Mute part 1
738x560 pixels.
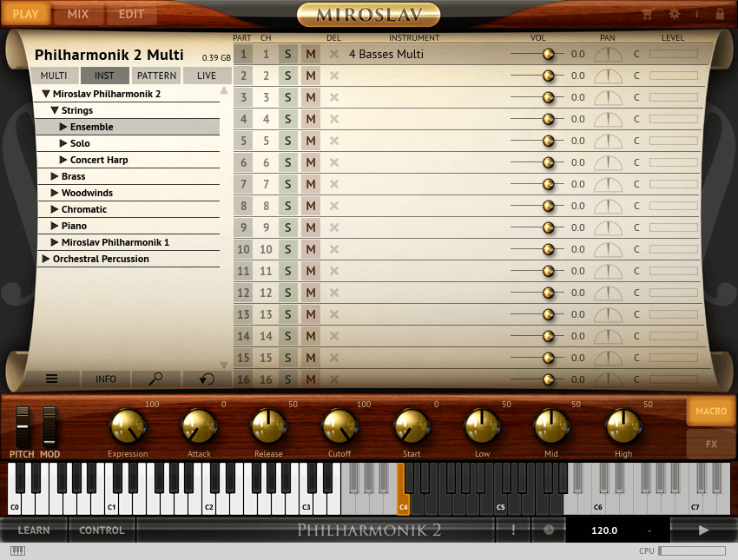click(x=311, y=54)
